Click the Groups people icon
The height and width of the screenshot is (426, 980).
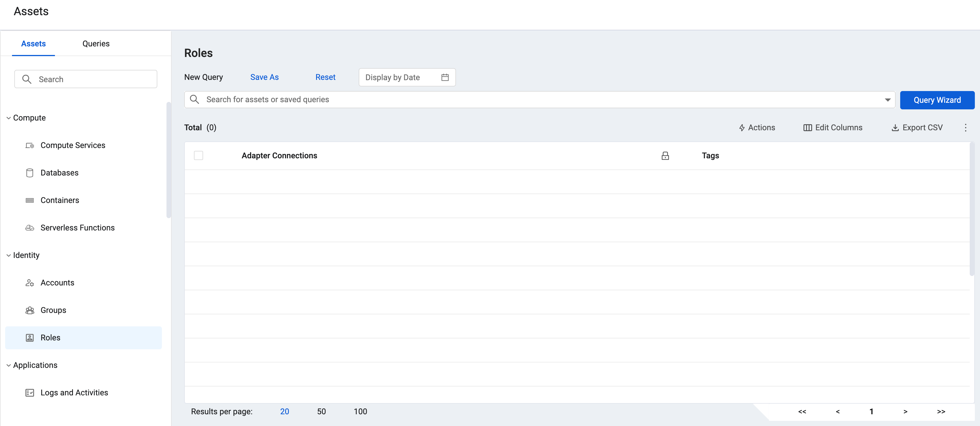[30, 310]
